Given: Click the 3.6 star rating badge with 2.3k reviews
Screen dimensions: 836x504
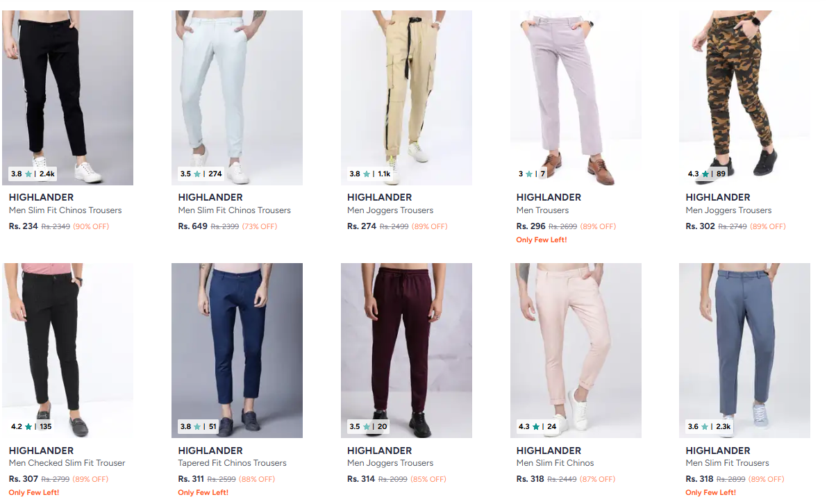Looking at the screenshot, I should (x=708, y=426).
